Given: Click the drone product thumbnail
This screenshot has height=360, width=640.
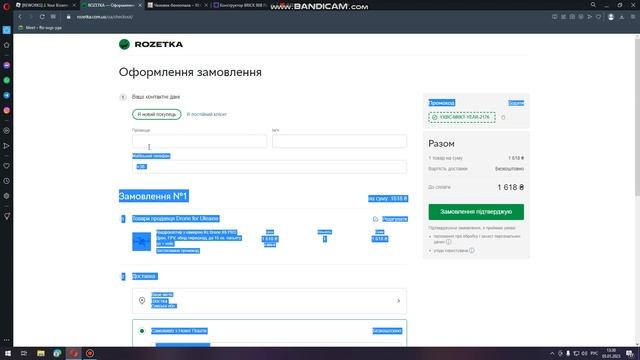Looking at the screenshot, I should coord(142,241).
